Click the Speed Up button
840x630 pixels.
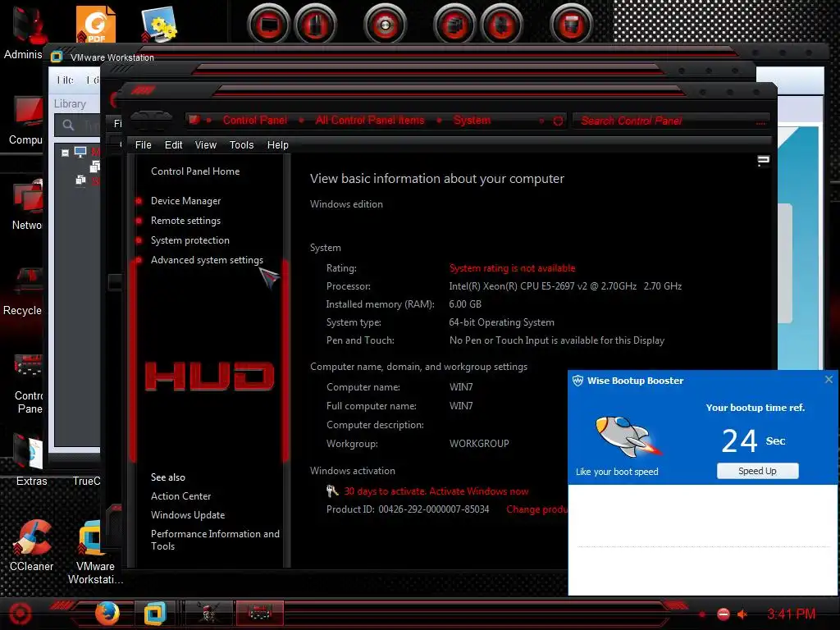tap(757, 471)
